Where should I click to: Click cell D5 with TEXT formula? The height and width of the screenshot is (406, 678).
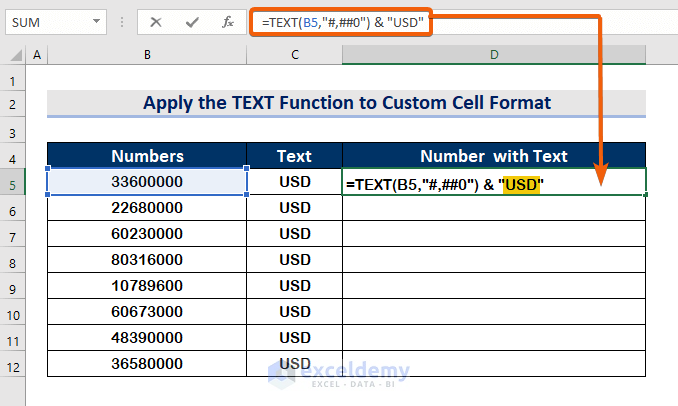(494, 183)
